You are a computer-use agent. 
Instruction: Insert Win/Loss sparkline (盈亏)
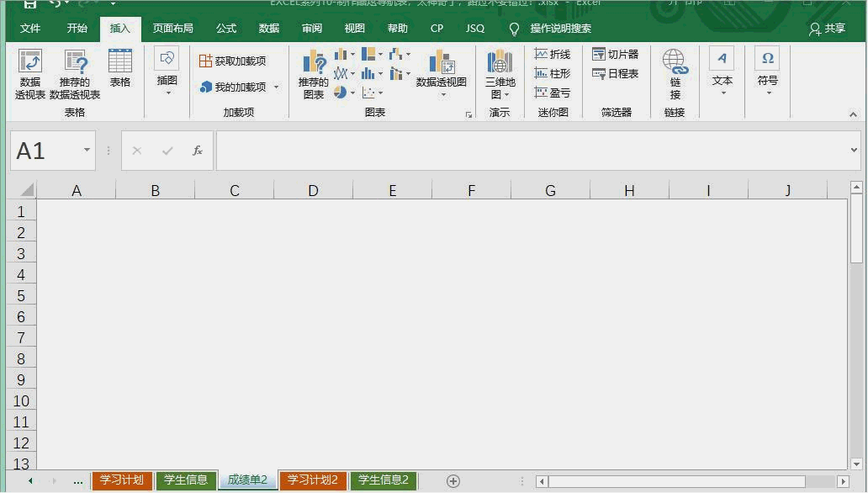click(553, 93)
